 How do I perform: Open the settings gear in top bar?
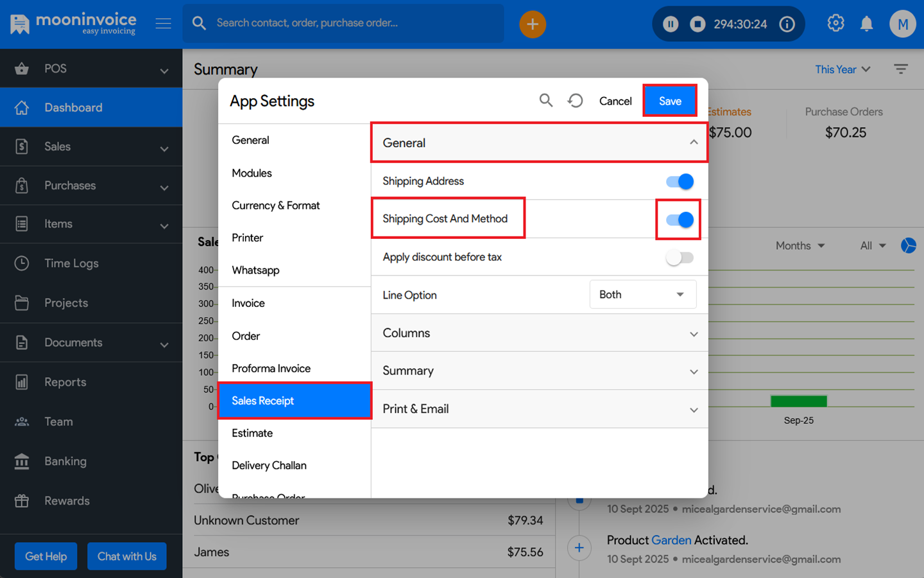pos(835,23)
